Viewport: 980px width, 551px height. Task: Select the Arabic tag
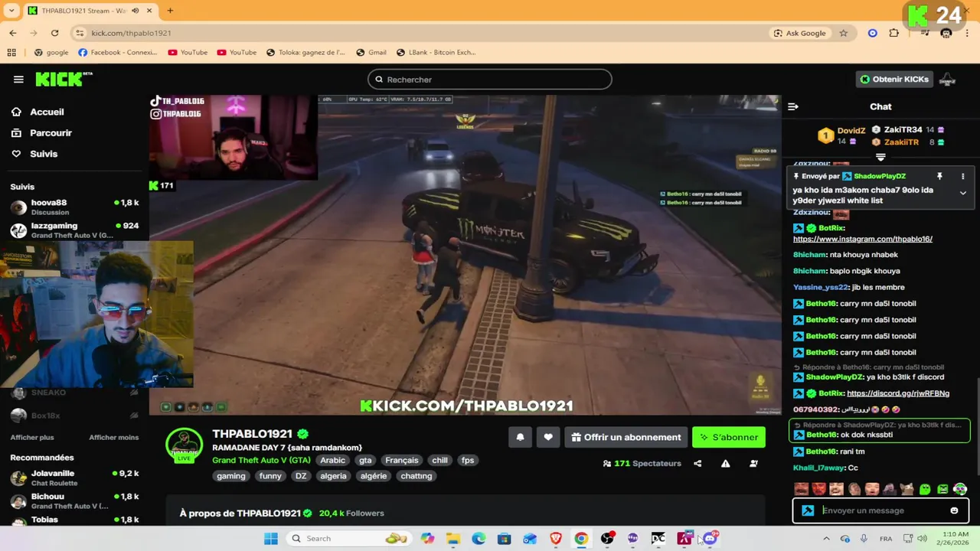coord(332,460)
